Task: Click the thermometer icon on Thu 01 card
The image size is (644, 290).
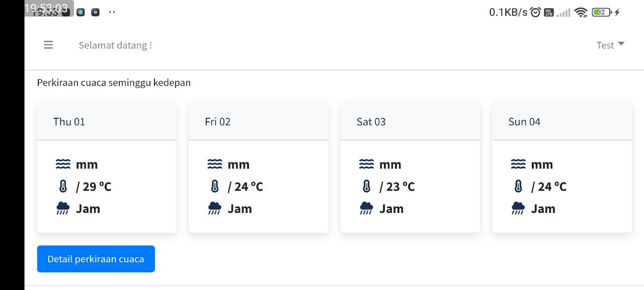Action: click(63, 187)
